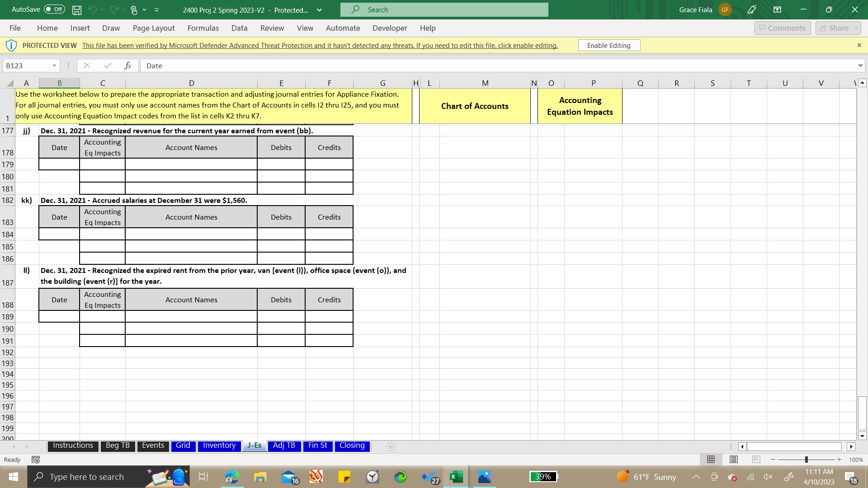868x488 pixels.
Task: Click the Touch/Mouse mode icon
Action: [134, 10]
